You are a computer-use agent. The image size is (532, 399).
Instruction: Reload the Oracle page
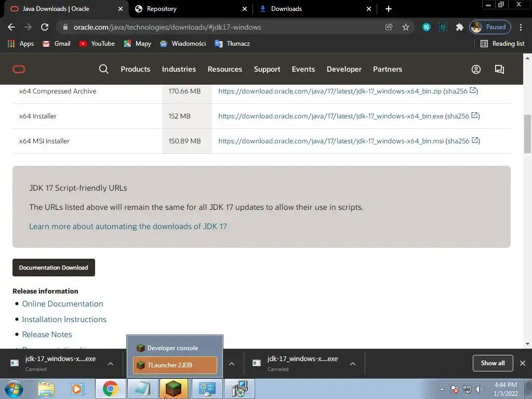(45, 27)
